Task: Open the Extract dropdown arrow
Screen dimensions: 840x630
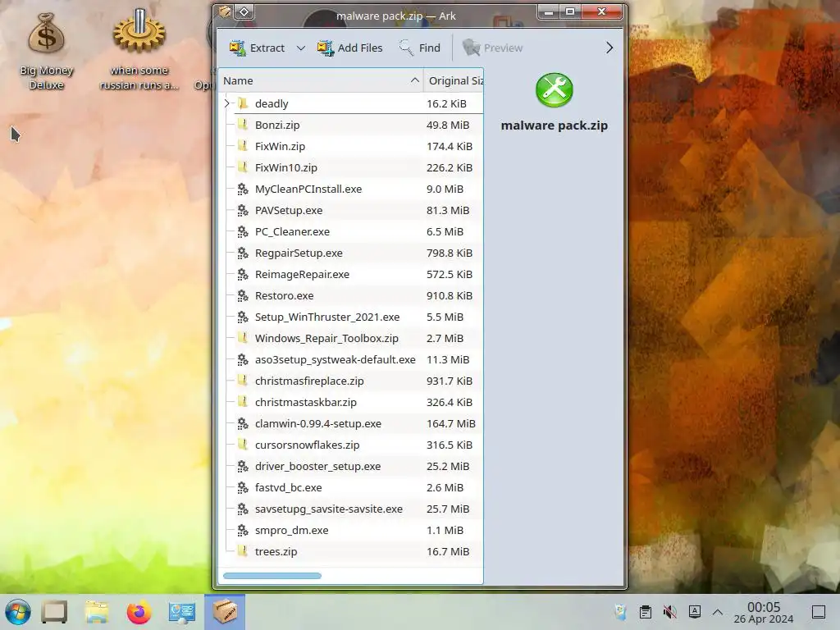Action: click(301, 48)
